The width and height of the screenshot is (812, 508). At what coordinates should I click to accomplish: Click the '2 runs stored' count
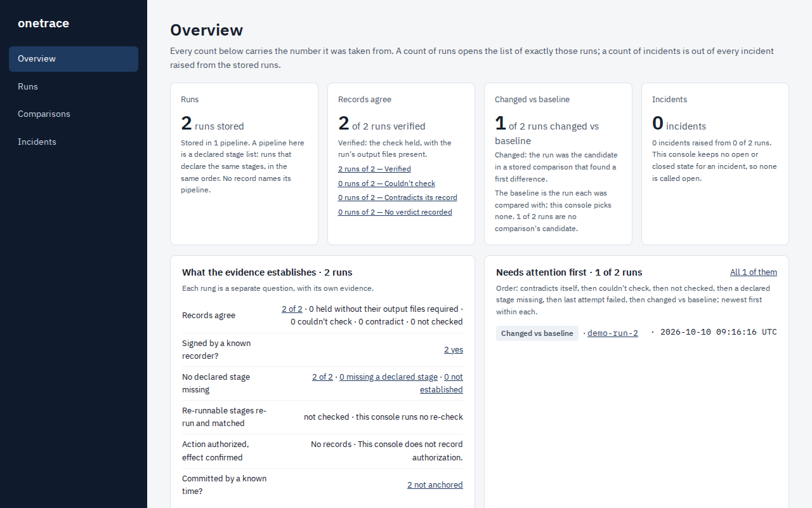(213, 124)
